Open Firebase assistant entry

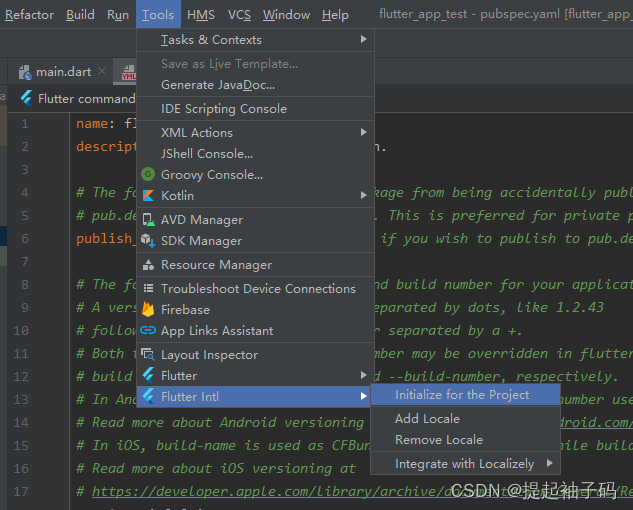[x=256, y=310]
